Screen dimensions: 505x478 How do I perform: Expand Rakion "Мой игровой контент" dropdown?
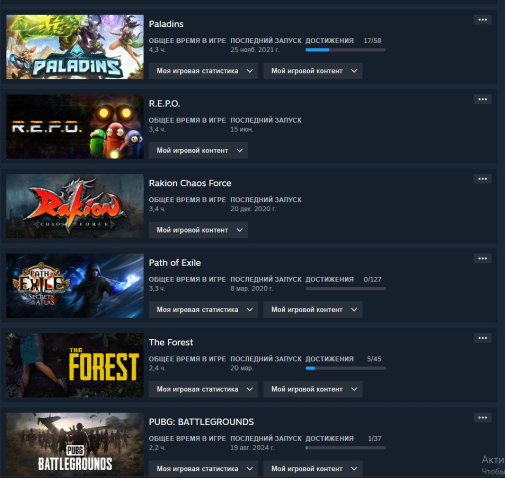[x=198, y=230]
